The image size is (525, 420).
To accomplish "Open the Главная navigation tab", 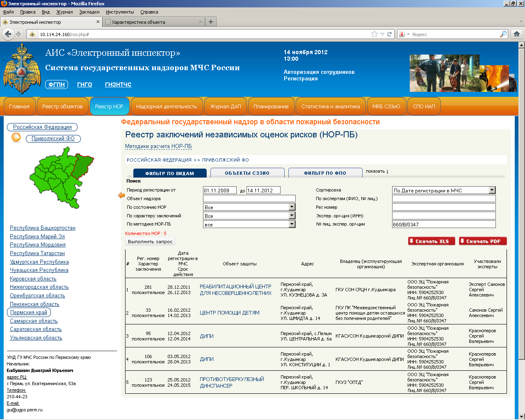I will pyautogui.click(x=19, y=106).
